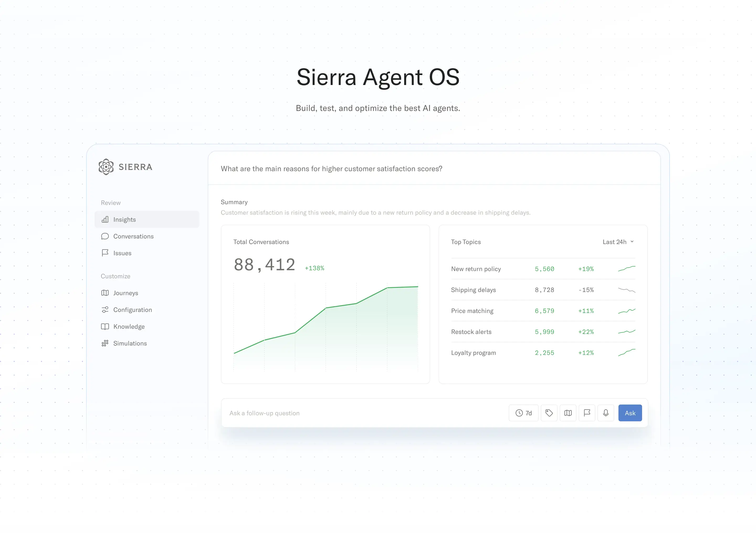Click the 6,579 price matching count

pos(544,311)
